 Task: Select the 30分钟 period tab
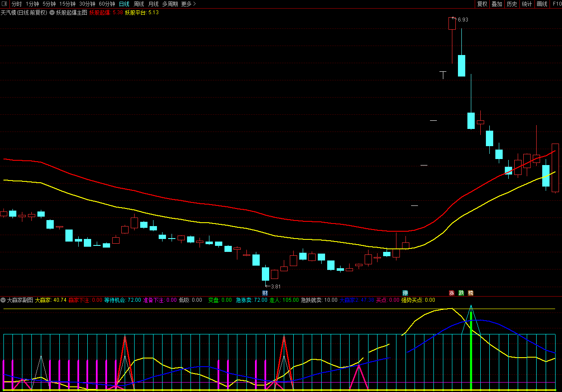(87, 4)
